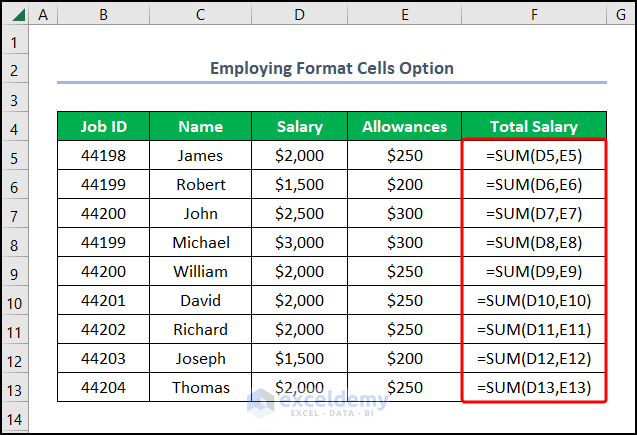Click the cell with name Michael

(x=200, y=243)
